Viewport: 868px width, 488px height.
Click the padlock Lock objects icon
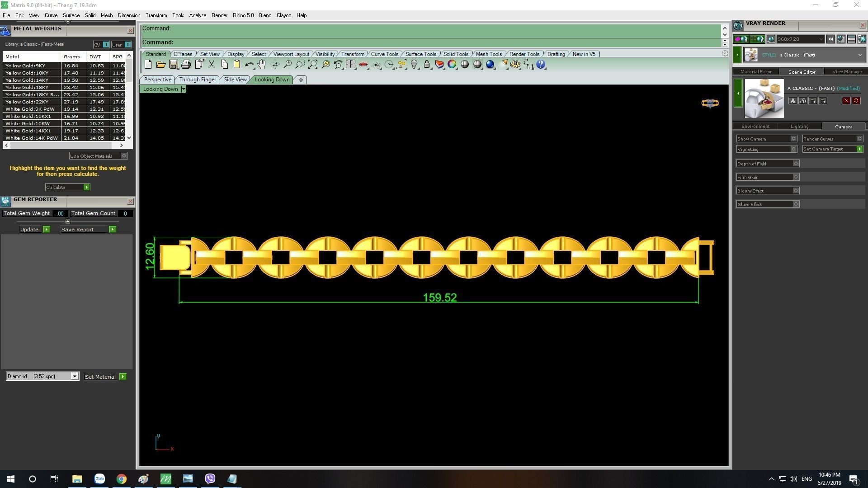(427, 65)
